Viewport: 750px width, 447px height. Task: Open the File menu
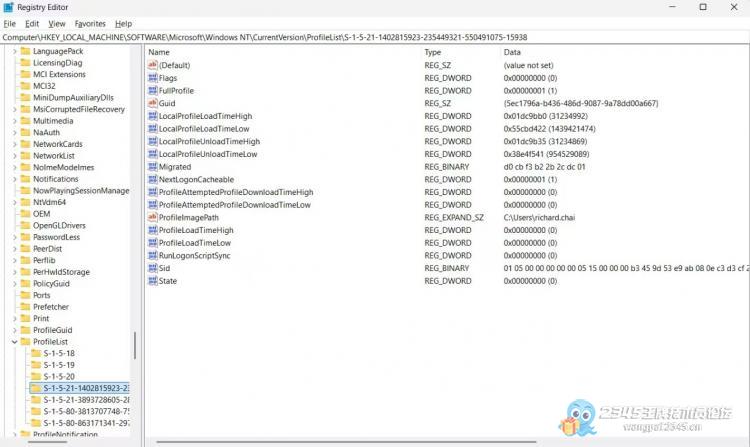9,23
